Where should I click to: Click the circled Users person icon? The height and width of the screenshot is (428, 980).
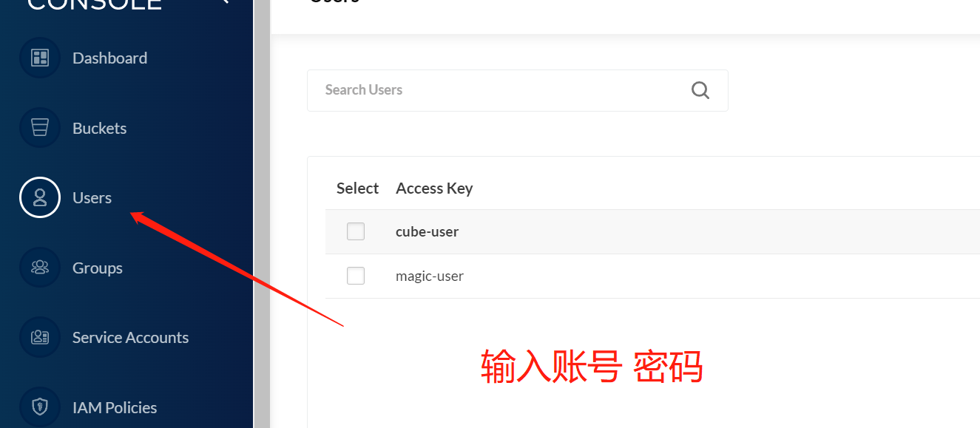click(x=40, y=197)
